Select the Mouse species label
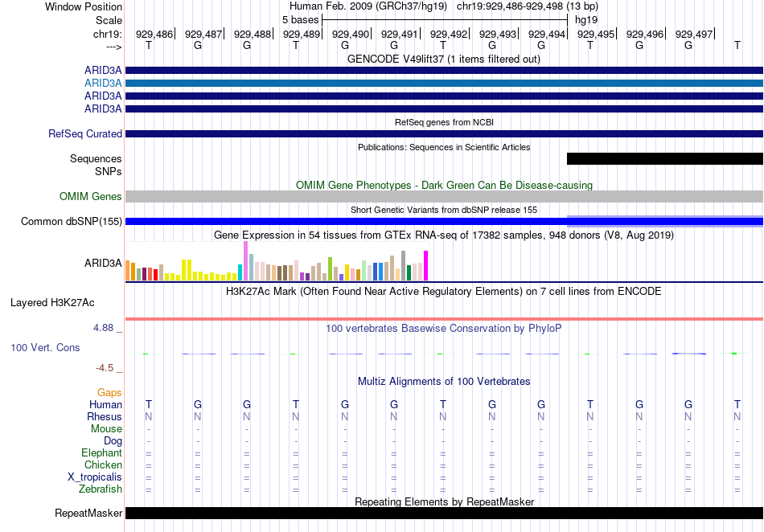The height and width of the screenshot is (532, 764). coord(106,429)
